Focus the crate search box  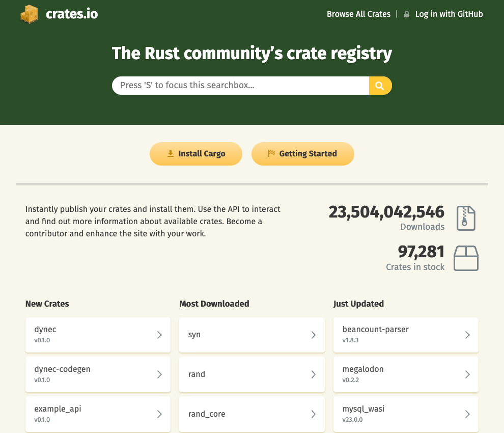240,86
